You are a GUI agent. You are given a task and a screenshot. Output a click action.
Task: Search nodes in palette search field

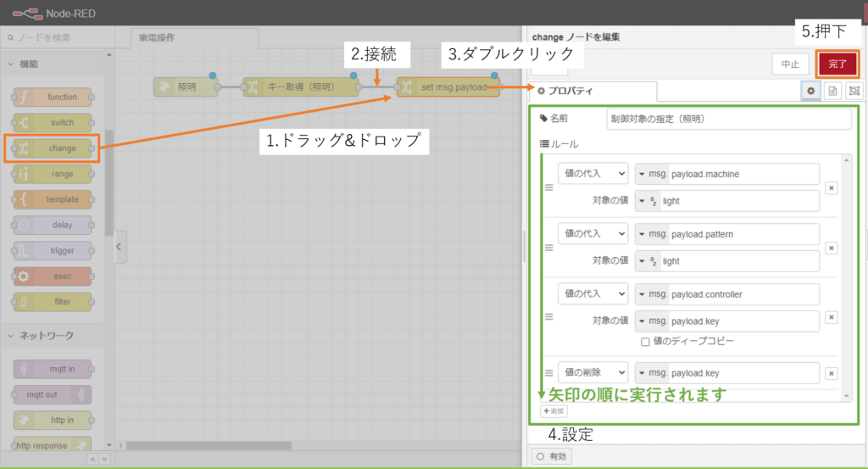58,37
